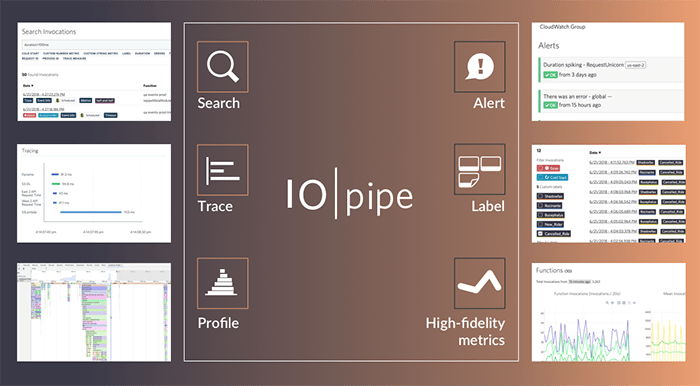Screen dimensions: 700x386
Task: Toggle the Cancelled_Ride label checkbox filter
Action: coord(541,233)
